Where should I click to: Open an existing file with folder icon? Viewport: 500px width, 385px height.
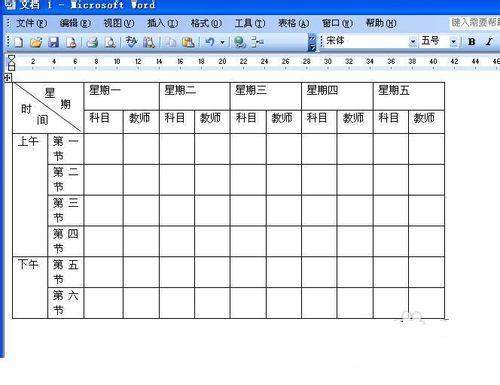[36, 42]
